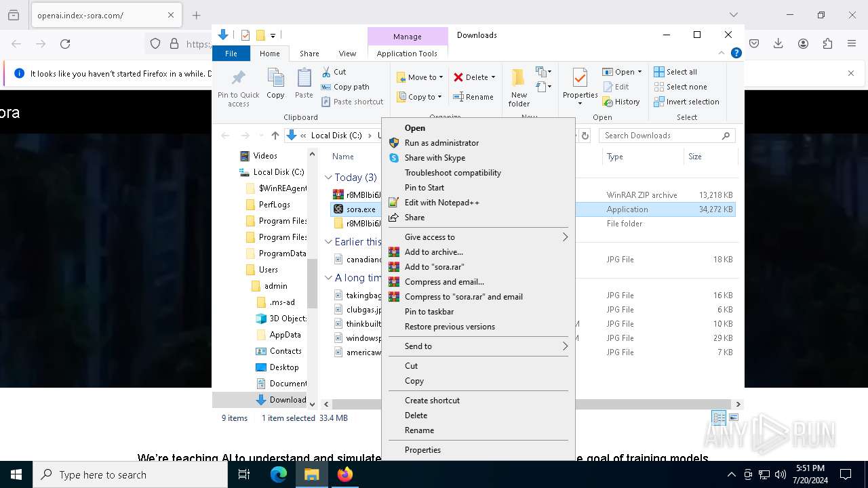This screenshot has height=488, width=868.
Task: Open Firefox extensions puzzle icon
Action: point(827,43)
